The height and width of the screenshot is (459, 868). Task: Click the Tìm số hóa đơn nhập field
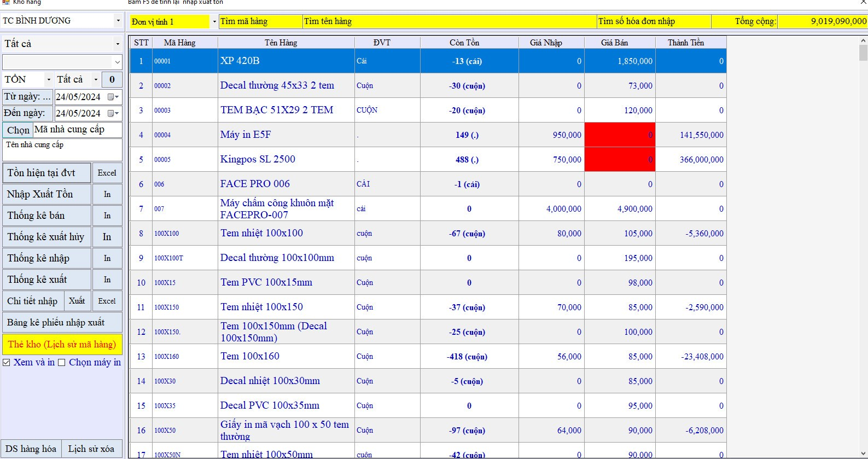(x=654, y=21)
